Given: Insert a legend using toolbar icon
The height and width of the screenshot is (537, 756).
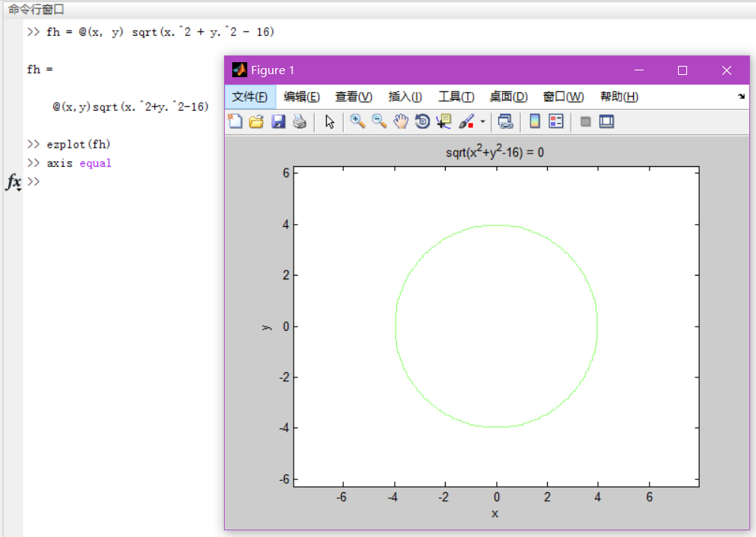Looking at the screenshot, I should (x=556, y=121).
